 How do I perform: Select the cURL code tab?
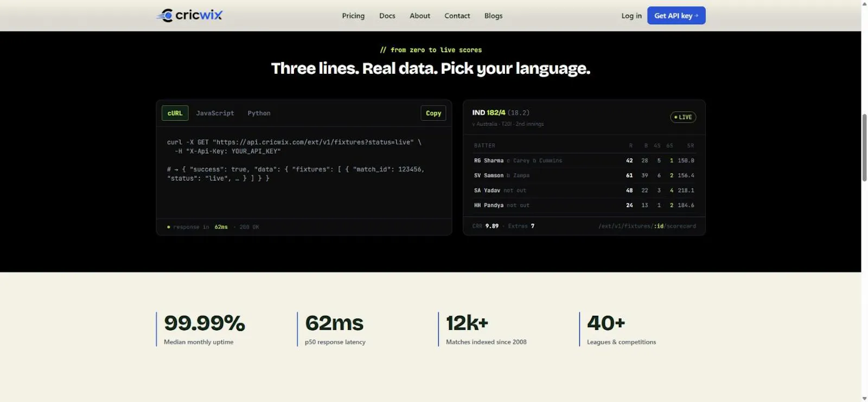point(175,113)
